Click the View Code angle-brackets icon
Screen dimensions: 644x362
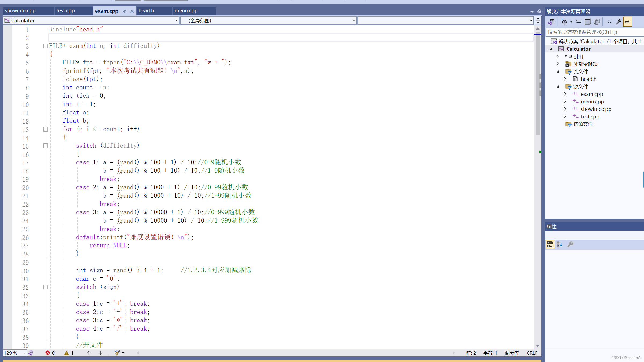point(609,22)
